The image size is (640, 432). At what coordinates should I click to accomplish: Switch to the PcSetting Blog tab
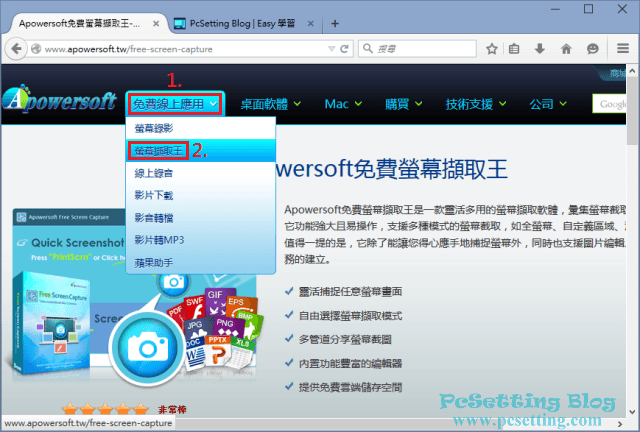[x=240, y=21]
